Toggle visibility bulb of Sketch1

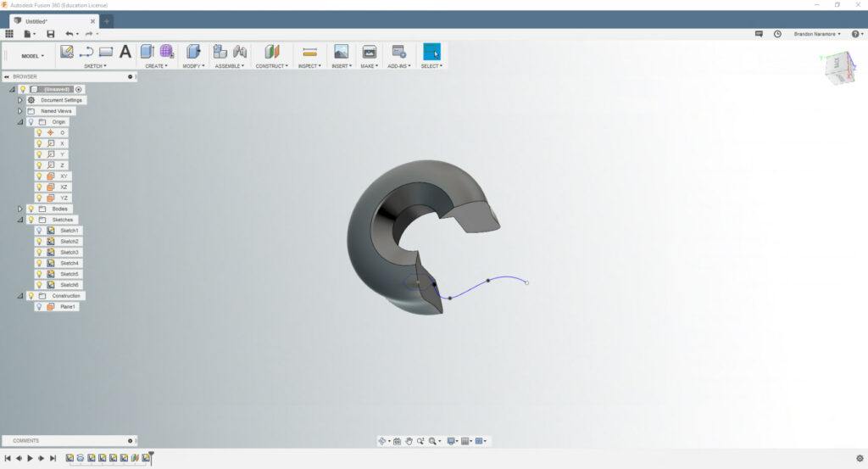tap(39, 231)
